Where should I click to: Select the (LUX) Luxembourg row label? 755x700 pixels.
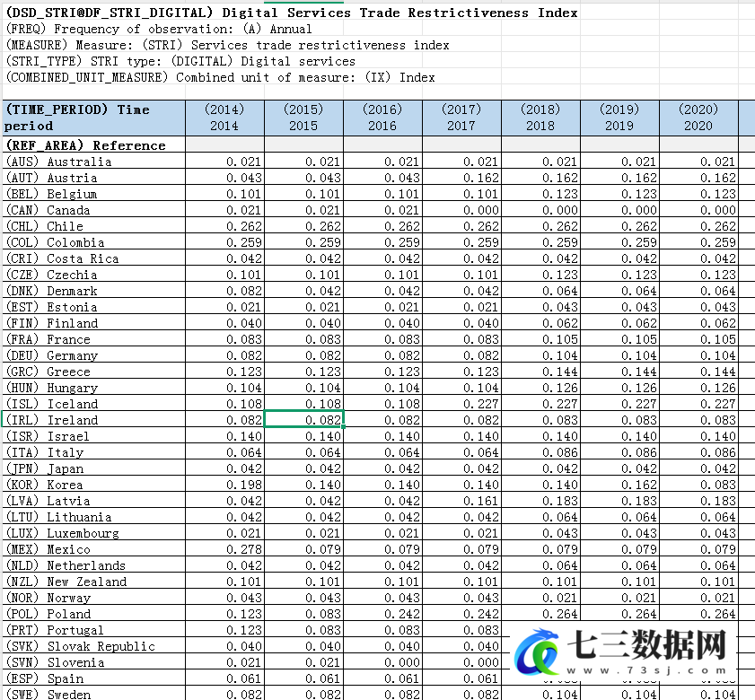click(94, 532)
